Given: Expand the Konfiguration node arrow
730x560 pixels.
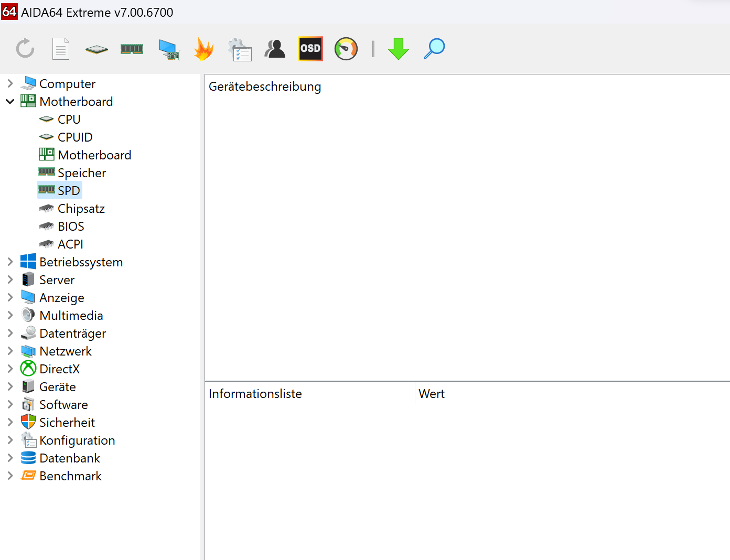Looking at the screenshot, I should [x=10, y=440].
